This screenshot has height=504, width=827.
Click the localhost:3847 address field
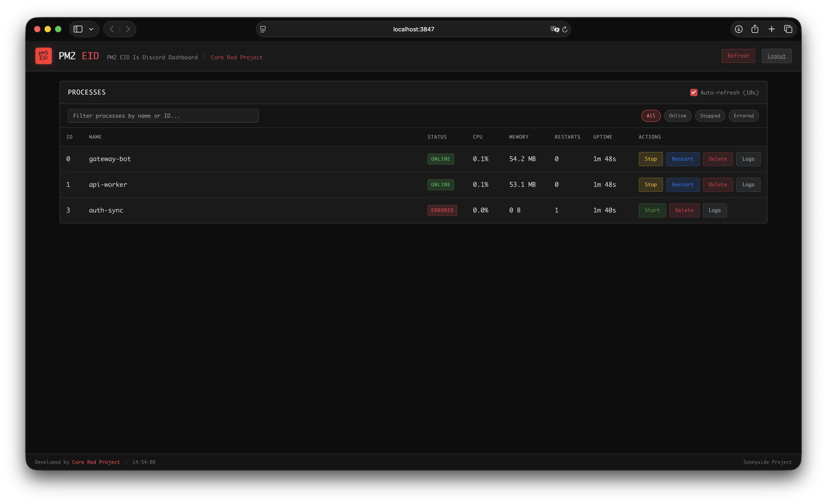pos(413,29)
